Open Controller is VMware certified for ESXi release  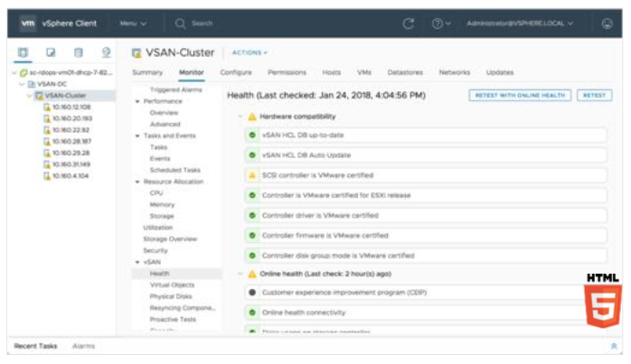(426, 195)
